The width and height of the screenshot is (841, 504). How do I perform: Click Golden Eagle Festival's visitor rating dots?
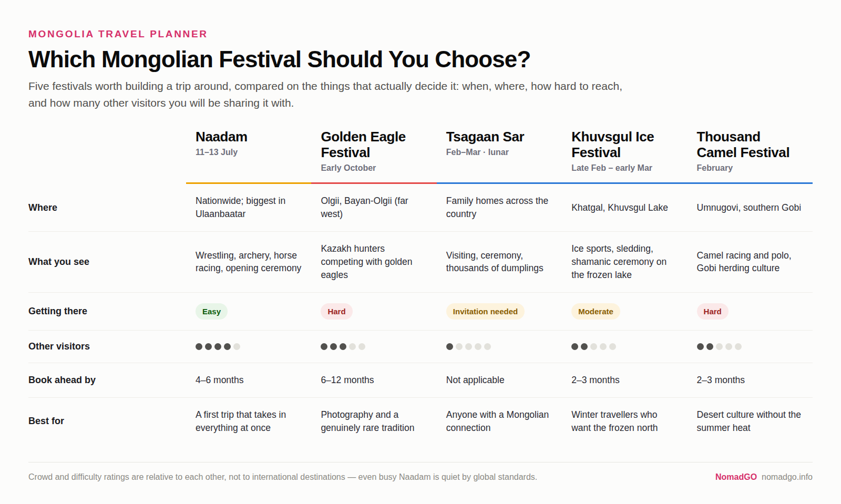[x=343, y=346]
